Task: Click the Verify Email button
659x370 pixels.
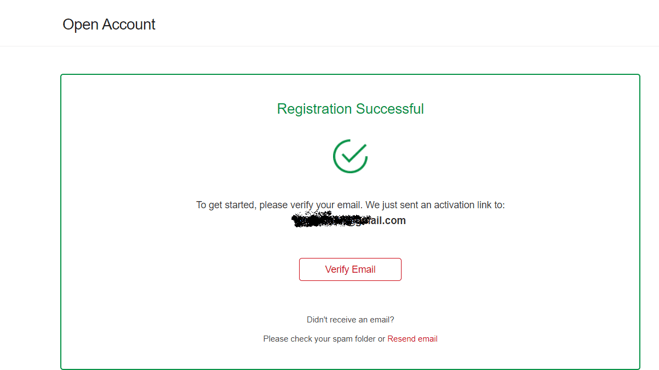Action: pos(350,269)
